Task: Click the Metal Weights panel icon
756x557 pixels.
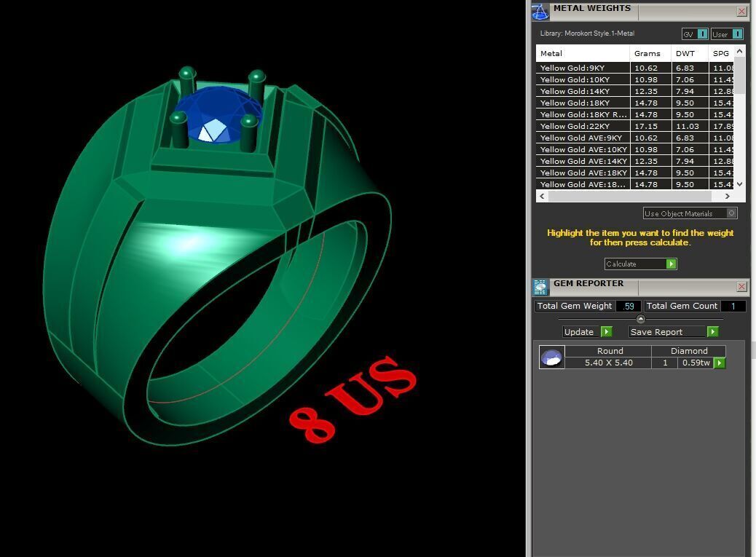Action: tap(540, 12)
